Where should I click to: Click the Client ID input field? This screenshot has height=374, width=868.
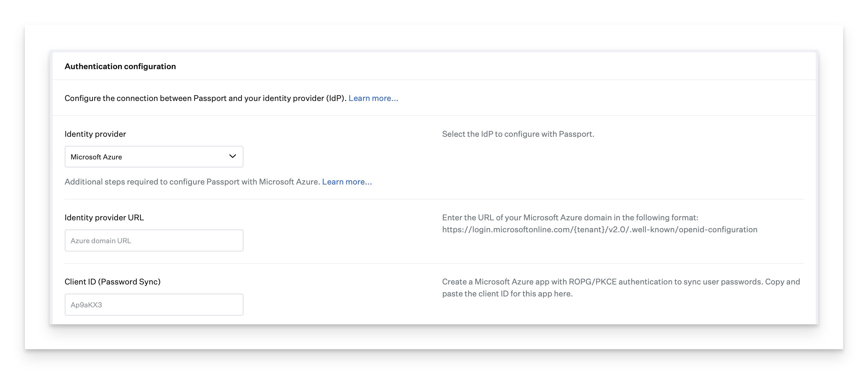tap(154, 304)
